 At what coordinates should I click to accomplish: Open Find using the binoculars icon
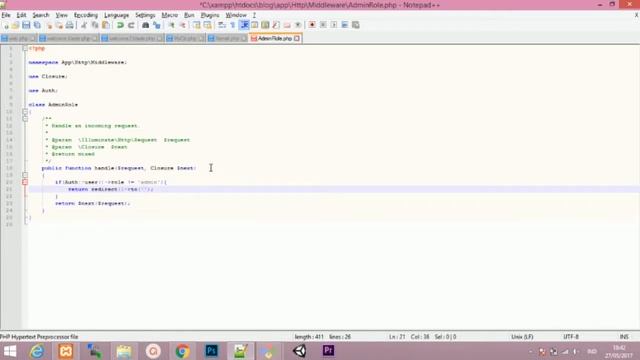(x=145, y=25)
